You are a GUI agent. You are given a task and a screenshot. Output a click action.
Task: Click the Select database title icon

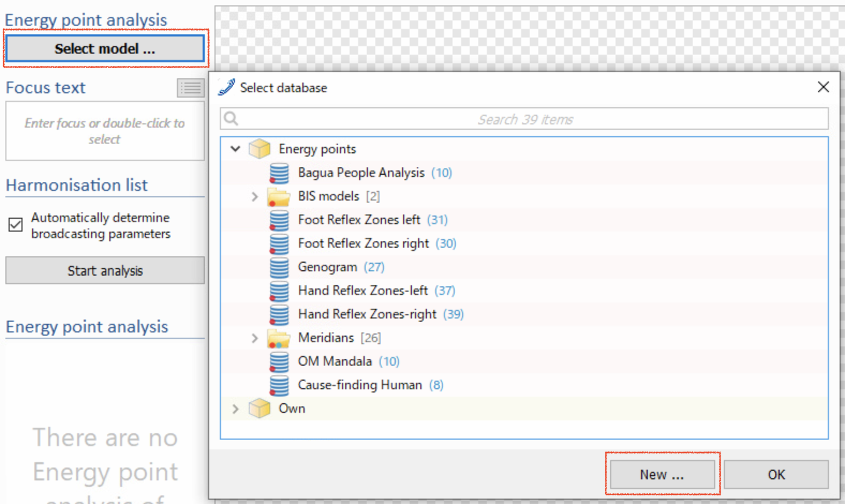226,87
